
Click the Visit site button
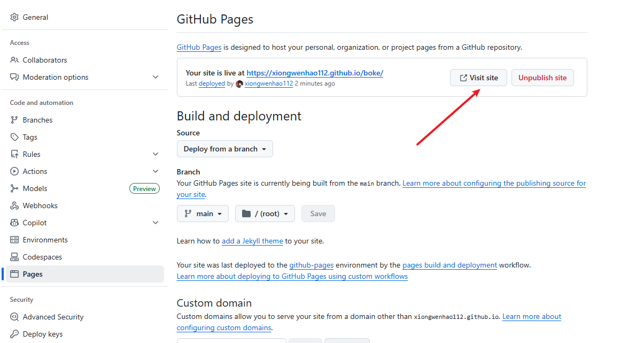478,78
